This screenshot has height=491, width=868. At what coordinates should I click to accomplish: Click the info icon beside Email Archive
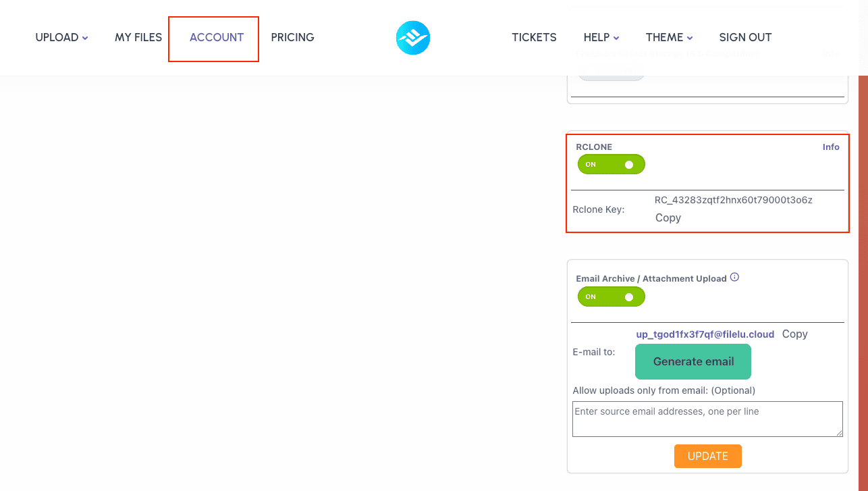click(x=735, y=277)
